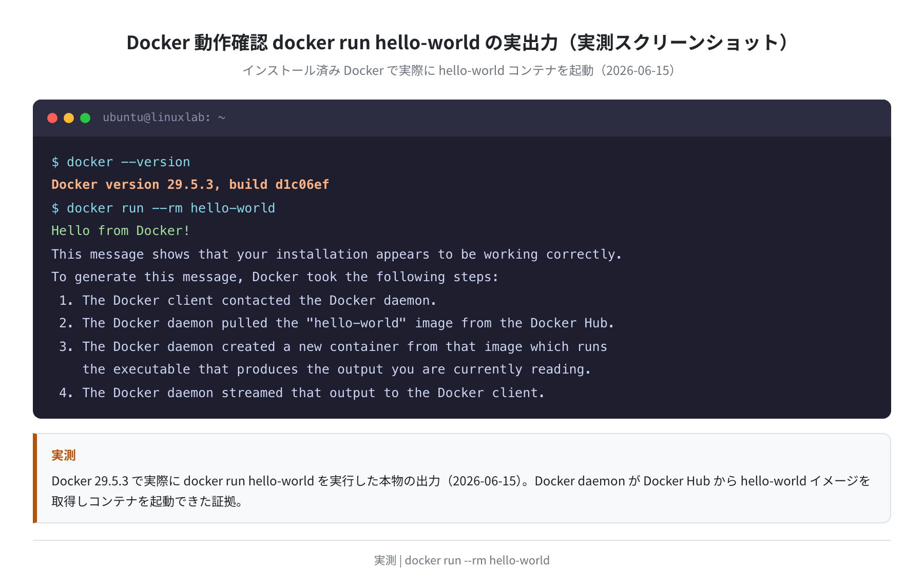Image resolution: width=924 pixels, height=588 pixels.
Task: Click the docker run --rm hello-world command
Action: tap(163, 208)
